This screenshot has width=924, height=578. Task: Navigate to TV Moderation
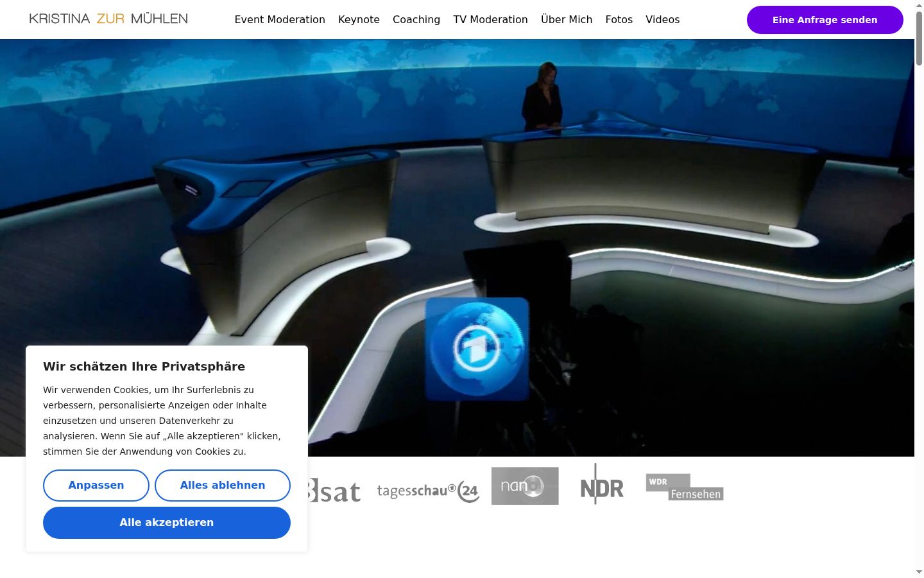pyautogui.click(x=490, y=19)
